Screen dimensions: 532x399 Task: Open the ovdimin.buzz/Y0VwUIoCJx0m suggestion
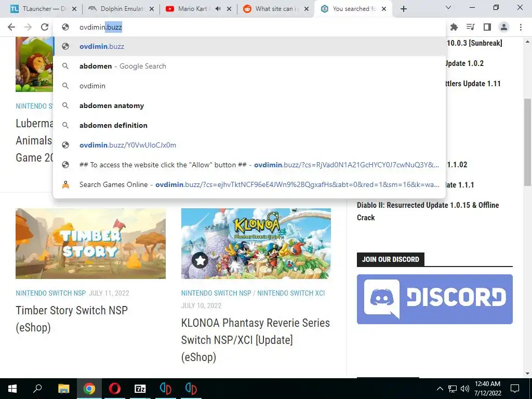click(249, 145)
